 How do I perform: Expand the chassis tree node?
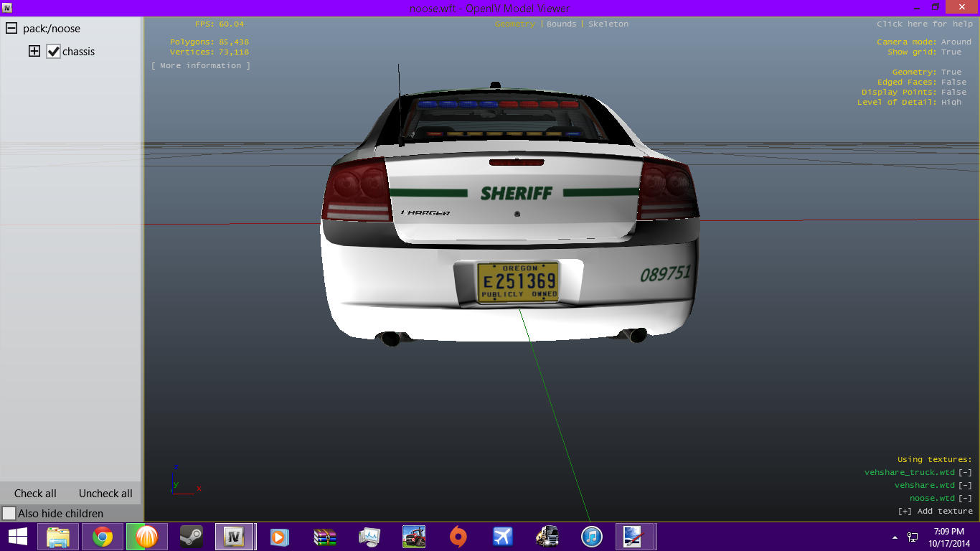[34, 52]
